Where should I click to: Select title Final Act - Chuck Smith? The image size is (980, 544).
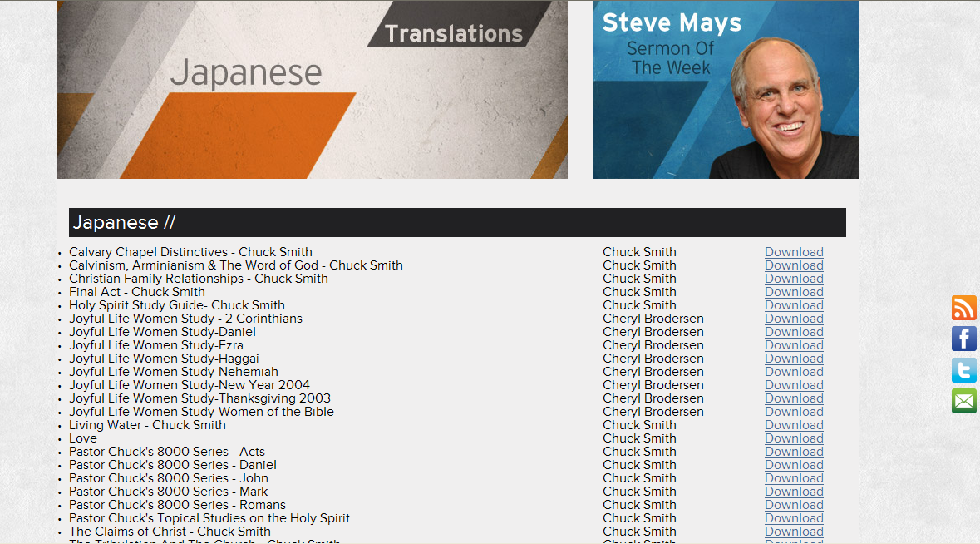[x=137, y=292]
